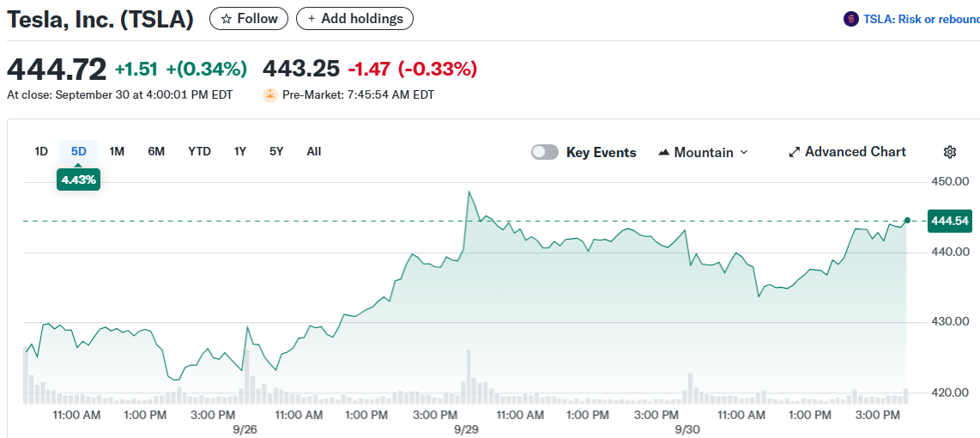This screenshot has width=980, height=438.
Task: Click the Mountain chart type icon
Action: coord(664,152)
